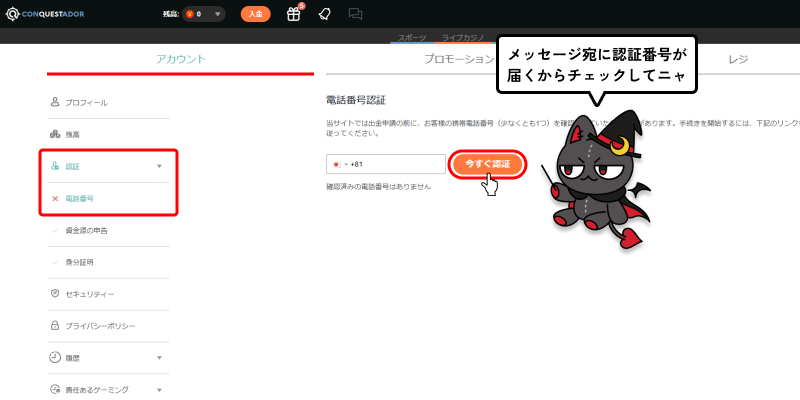The width and height of the screenshot is (800, 400).
Task: Click the clock icon beside 履歴
Action: pyautogui.click(x=55, y=358)
